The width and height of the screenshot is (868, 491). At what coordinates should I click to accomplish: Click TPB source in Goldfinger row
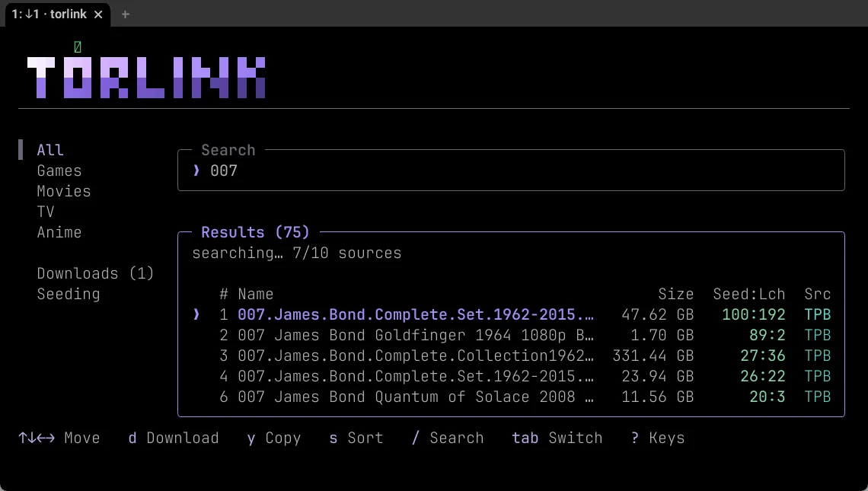pyautogui.click(x=818, y=335)
